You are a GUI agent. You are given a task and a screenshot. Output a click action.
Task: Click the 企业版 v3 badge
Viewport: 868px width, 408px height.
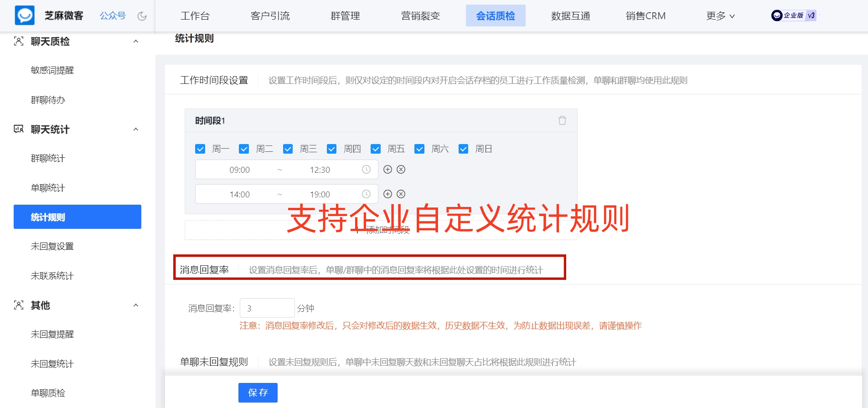(x=794, y=15)
